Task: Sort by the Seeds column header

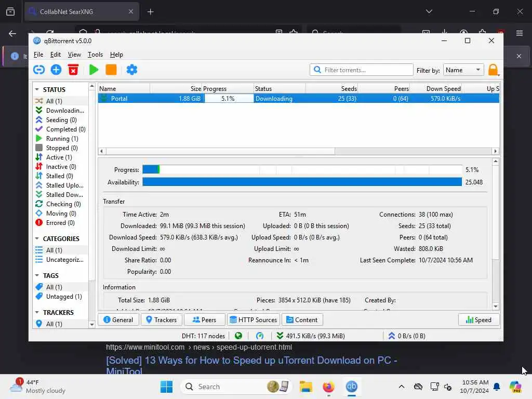Action: [332, 88]
